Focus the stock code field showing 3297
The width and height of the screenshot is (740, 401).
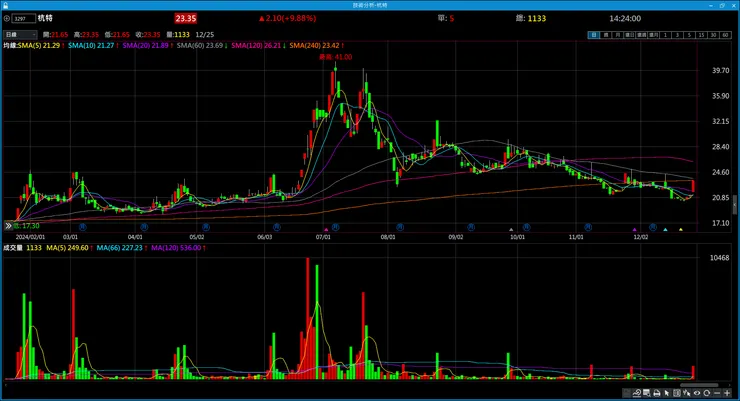pyautogui.click(x=24, y=18)
